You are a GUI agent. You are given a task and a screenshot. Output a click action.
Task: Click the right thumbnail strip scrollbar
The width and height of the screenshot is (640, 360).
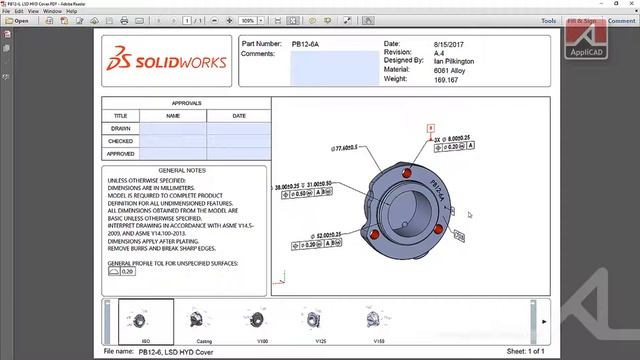pyautogui.click(x=533, y=322)
